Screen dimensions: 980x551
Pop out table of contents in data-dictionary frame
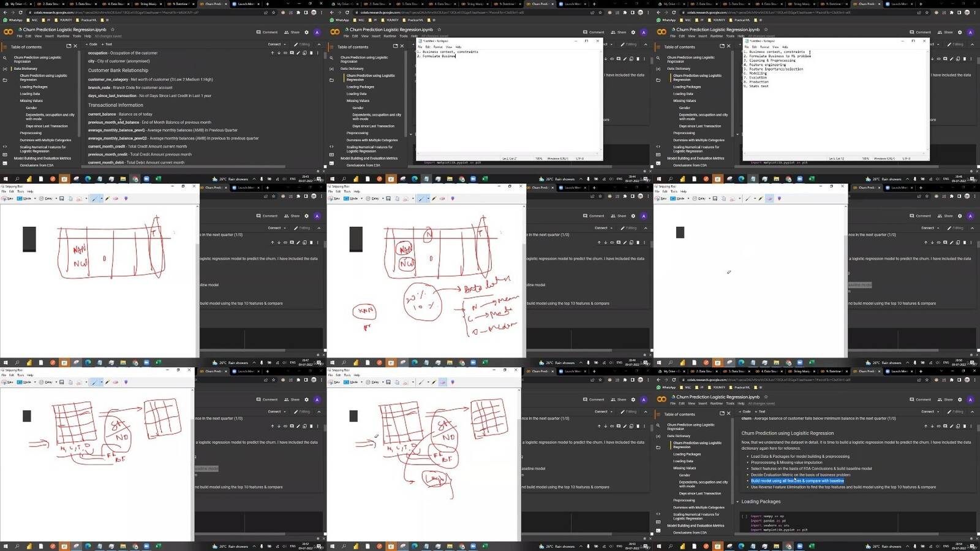[x=69, y=46]
